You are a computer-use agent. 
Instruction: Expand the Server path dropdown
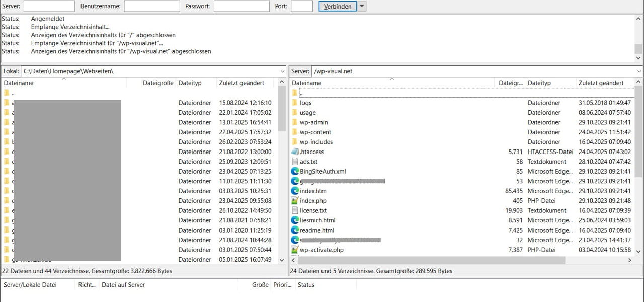(639, 71)
